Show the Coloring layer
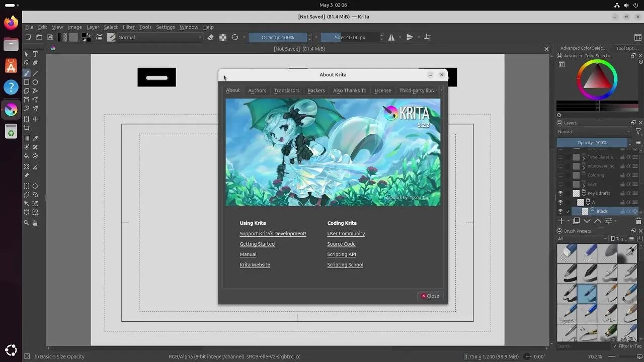The width and height of the screenshot is (644, 362). coord(560,175)
